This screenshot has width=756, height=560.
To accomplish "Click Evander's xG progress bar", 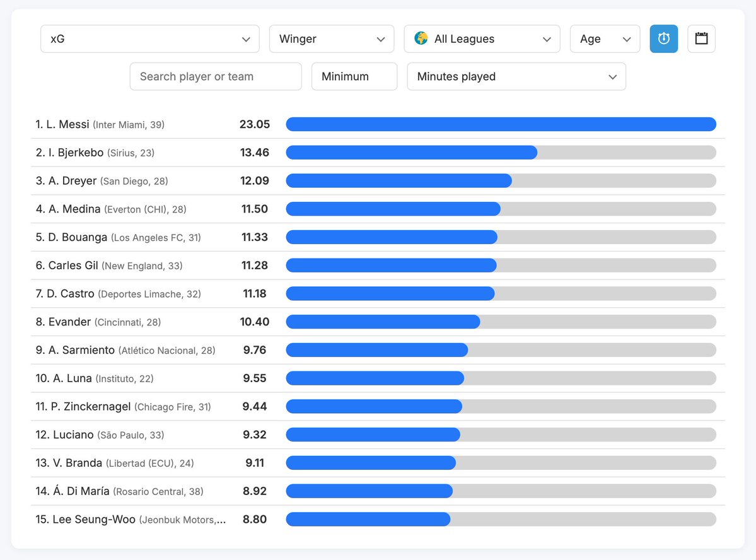I will click(501, 322).
